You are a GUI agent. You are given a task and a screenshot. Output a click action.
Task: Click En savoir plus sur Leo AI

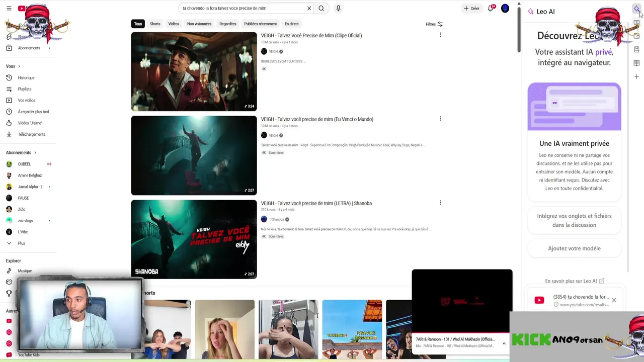point(575,281)
